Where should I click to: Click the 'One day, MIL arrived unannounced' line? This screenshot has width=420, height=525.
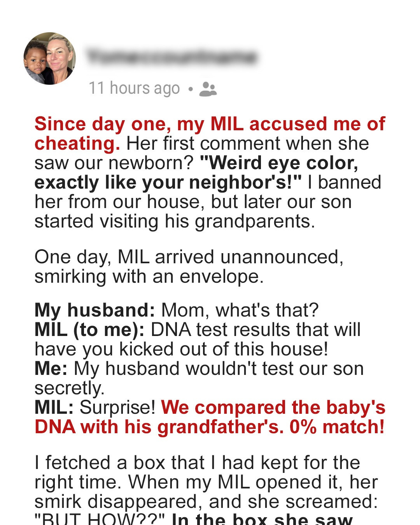(x=189, y=257)
